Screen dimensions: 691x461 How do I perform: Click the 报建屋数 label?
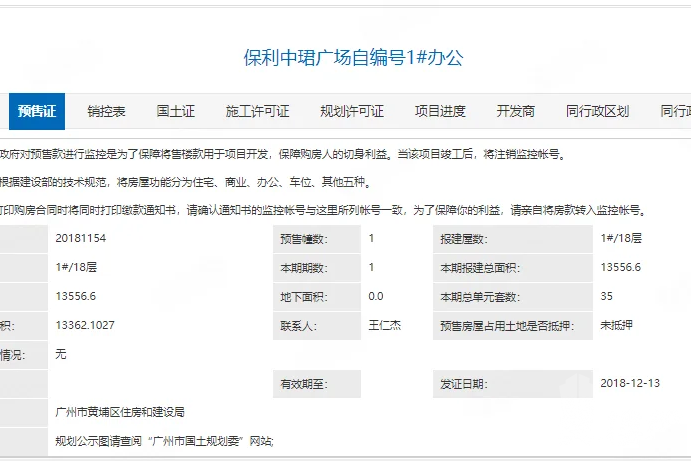tap(464, 239)
